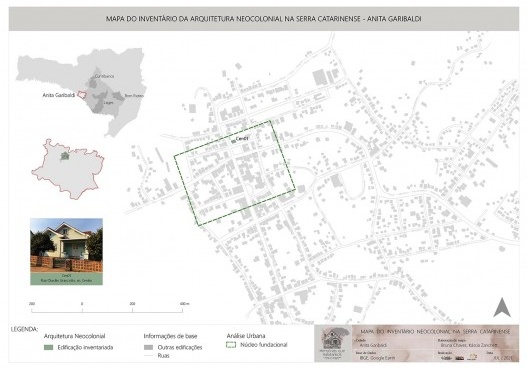Click the IBGE, Google Earth data source text

click(373, 358)
